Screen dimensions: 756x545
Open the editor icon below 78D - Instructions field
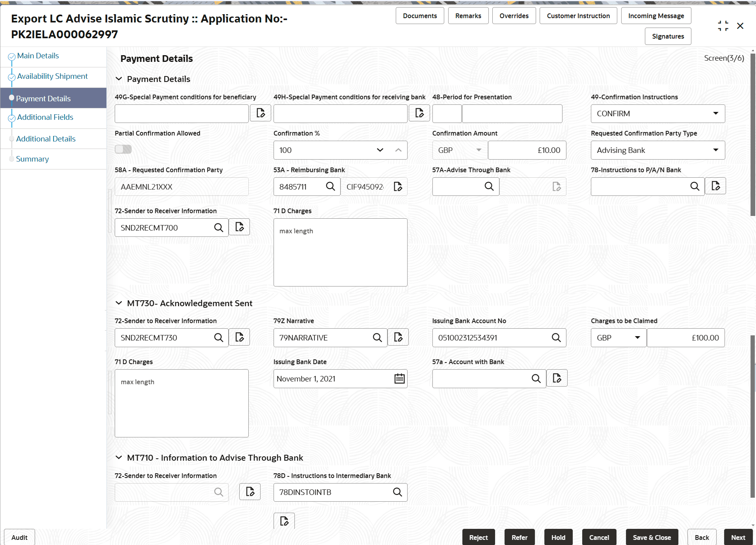284,521
